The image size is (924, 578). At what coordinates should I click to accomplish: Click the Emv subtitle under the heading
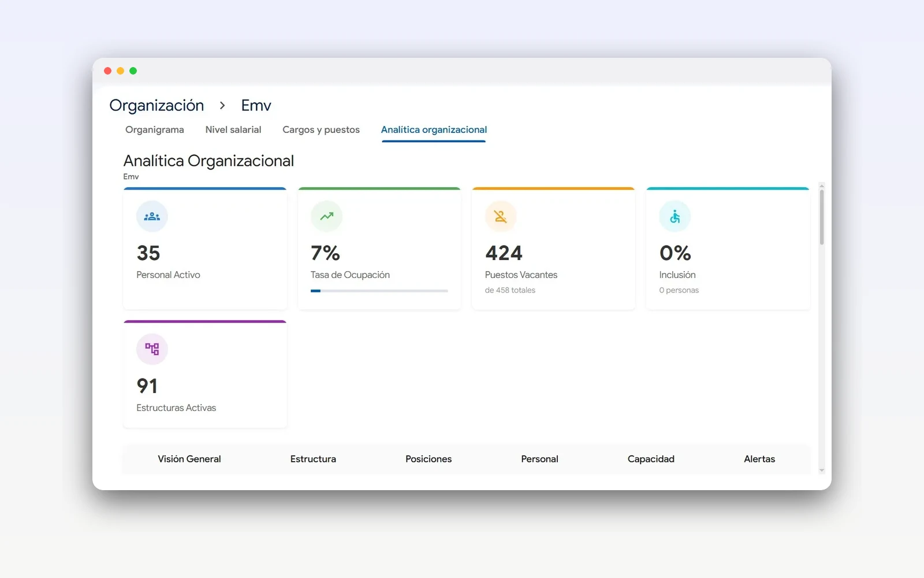click(x=131, y=177)
